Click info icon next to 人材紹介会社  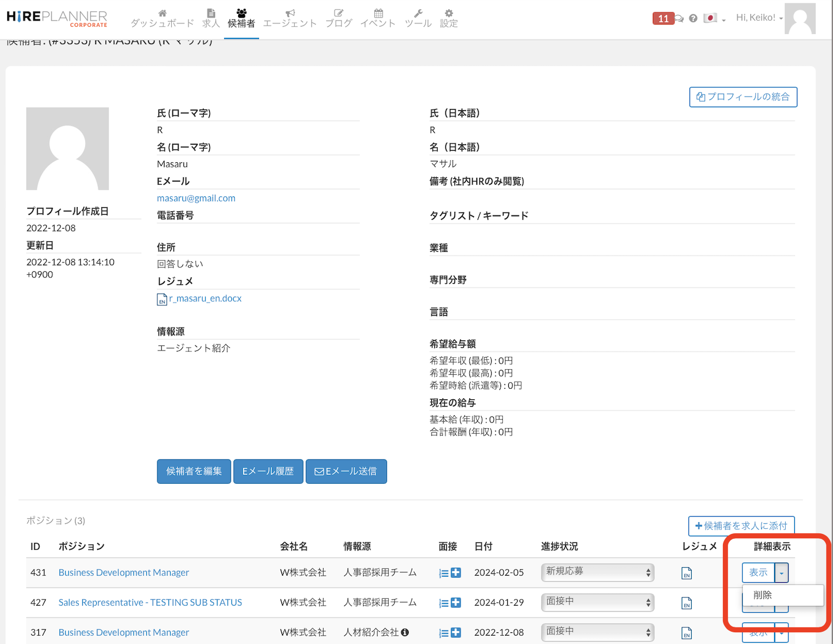tap(405, 632)
